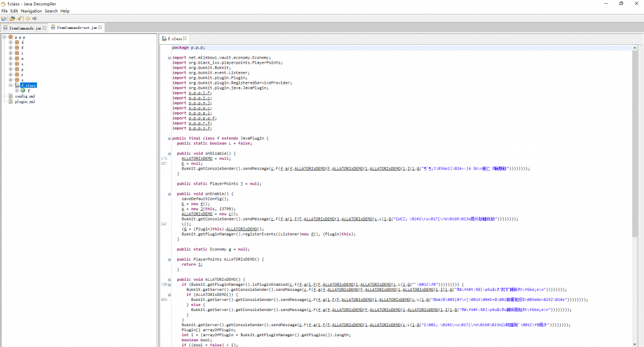Select the f.class editor tab
This screenshot has width=644, height=347.
[x=175, y=38]
